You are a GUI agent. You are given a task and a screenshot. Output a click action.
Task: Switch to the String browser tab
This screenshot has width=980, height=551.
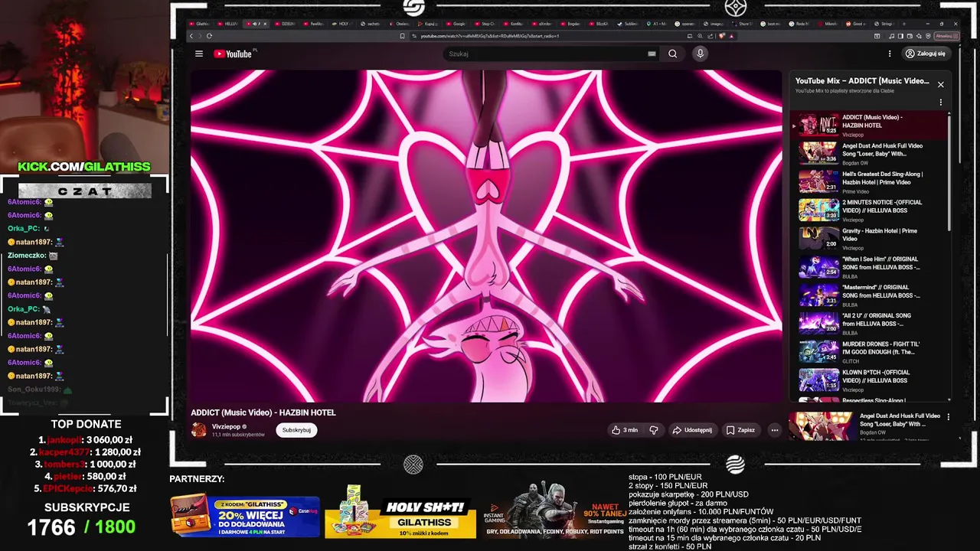tap(885, 24)
